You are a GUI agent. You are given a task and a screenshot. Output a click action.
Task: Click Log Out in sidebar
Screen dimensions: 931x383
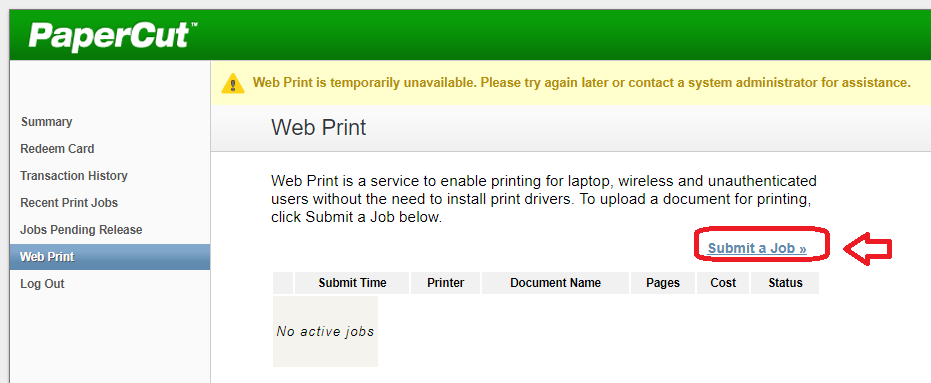[x=42, y=284]
